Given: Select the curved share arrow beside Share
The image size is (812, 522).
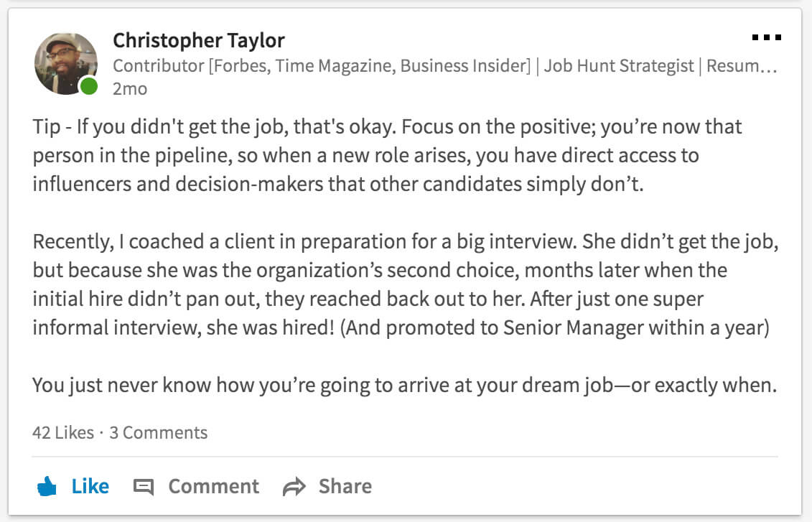Looking at the screenshot, I should (293, 486).
